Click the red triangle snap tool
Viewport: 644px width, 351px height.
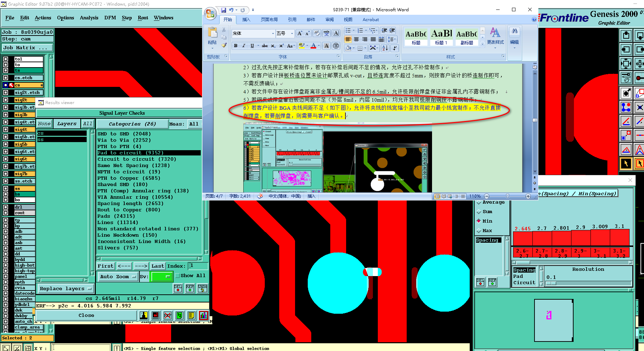click(x=626, y=149)
